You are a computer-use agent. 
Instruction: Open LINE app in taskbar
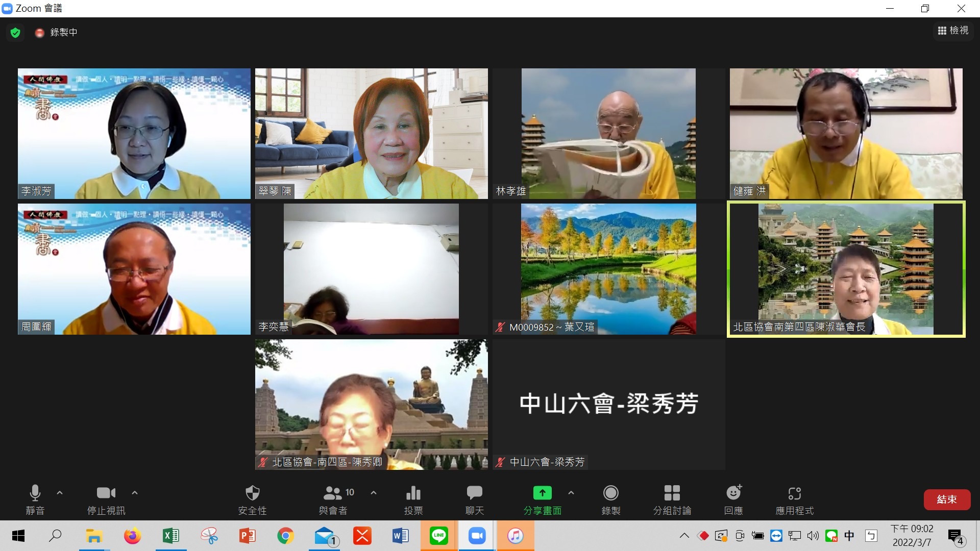pos(439,536)
